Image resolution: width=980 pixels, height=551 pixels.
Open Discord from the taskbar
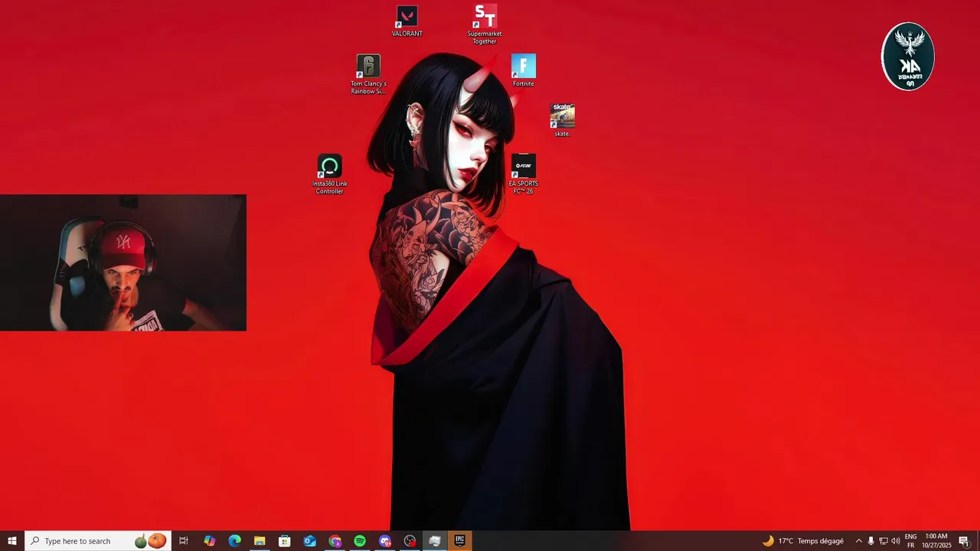(385, 541)
